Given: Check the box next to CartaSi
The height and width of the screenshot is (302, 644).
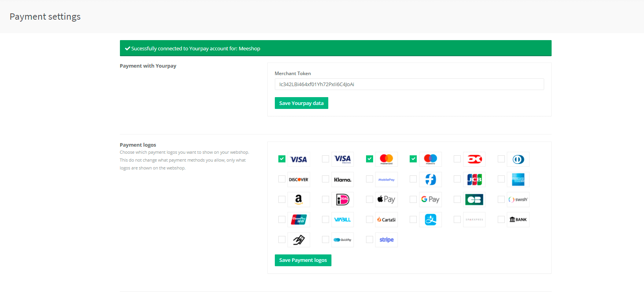Looking at the screenshot, I should click(369, 219).
